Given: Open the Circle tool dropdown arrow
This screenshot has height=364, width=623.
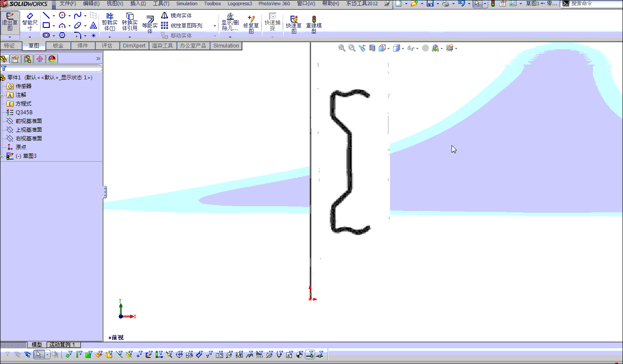Looking at the screenshot, I should pyautogui.click(x=69, y=16).
